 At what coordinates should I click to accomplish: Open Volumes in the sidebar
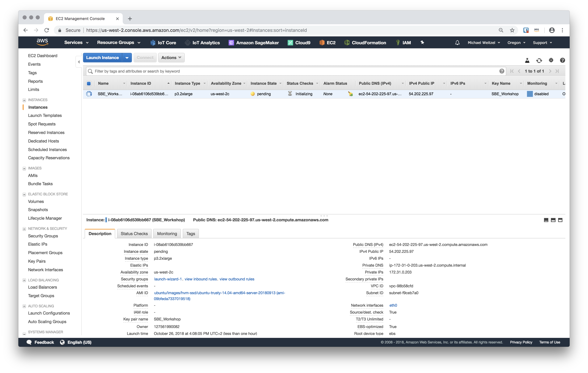point(36,201)
